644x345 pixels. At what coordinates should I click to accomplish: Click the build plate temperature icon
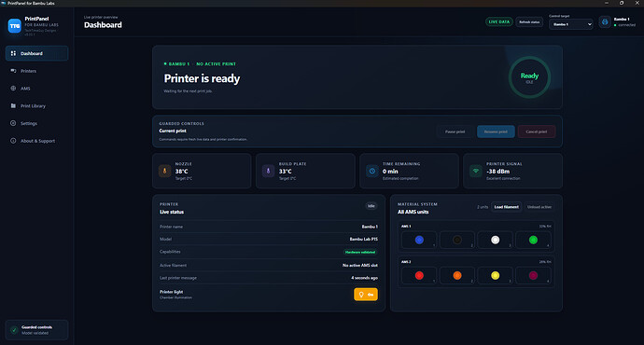coord(268,171)
